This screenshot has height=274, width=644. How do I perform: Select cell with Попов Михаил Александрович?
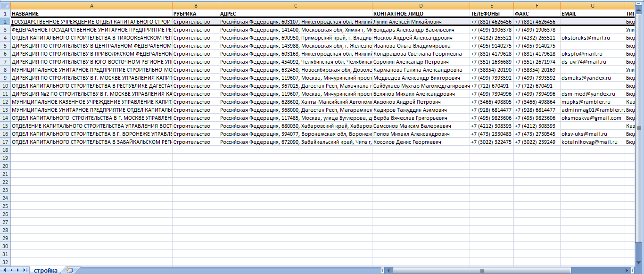click(x=421, y=134)
